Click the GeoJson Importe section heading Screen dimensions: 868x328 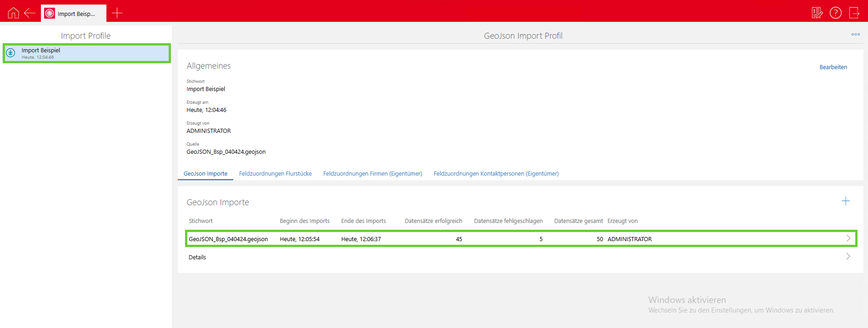(218, 202)
